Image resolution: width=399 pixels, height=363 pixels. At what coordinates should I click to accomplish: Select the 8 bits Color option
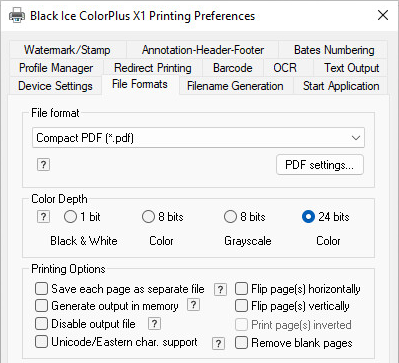tap(148, 217)
